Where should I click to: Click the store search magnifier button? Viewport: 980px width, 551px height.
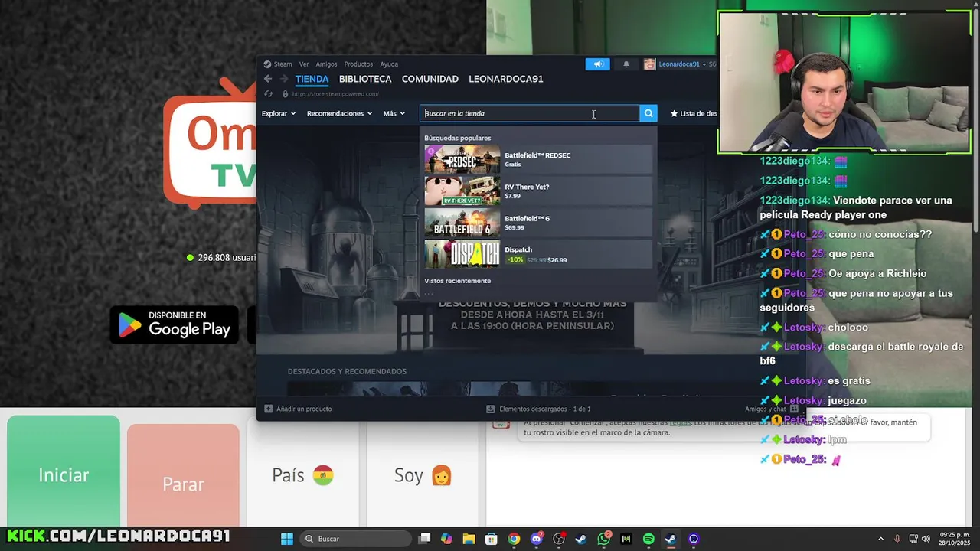[648, 113]
